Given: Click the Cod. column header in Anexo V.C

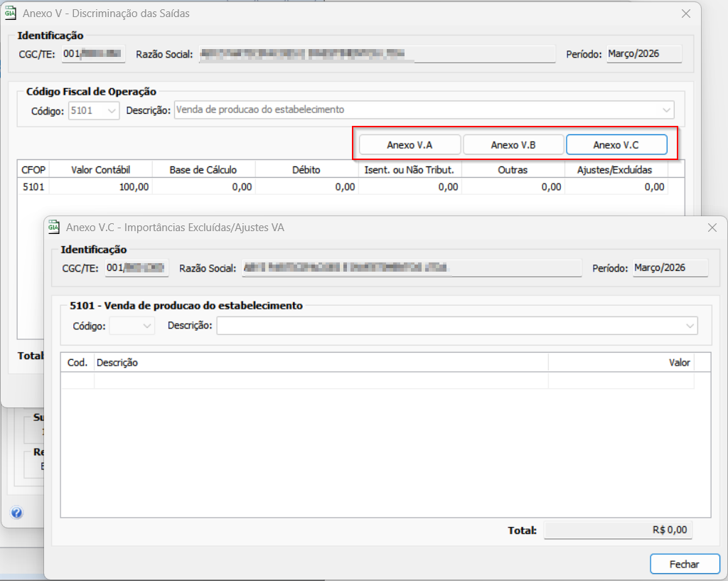Looking at the screenshot, I should click(x=77, y=363).
